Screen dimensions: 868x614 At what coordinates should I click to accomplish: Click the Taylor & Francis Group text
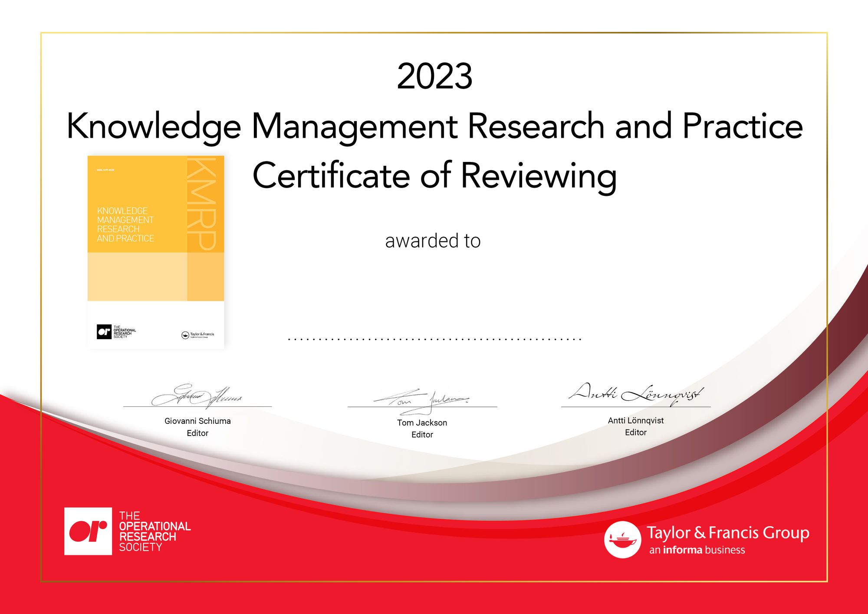[x=728, y=533]
